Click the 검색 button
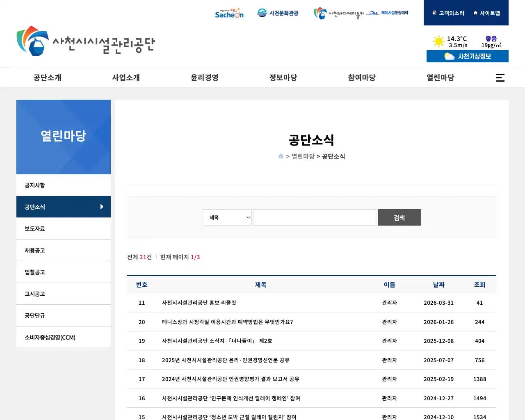This screenshot has height=420, width=525. coord(399,217)
